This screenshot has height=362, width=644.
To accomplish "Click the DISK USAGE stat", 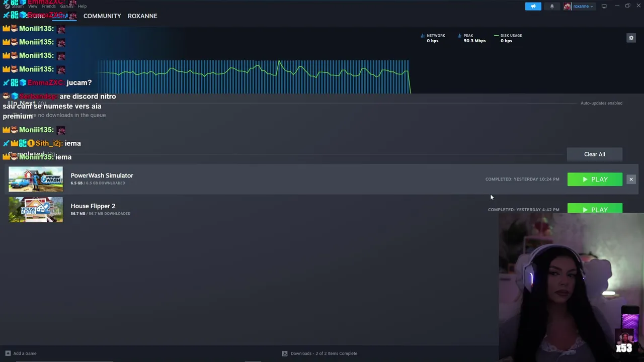I will 508,38.
